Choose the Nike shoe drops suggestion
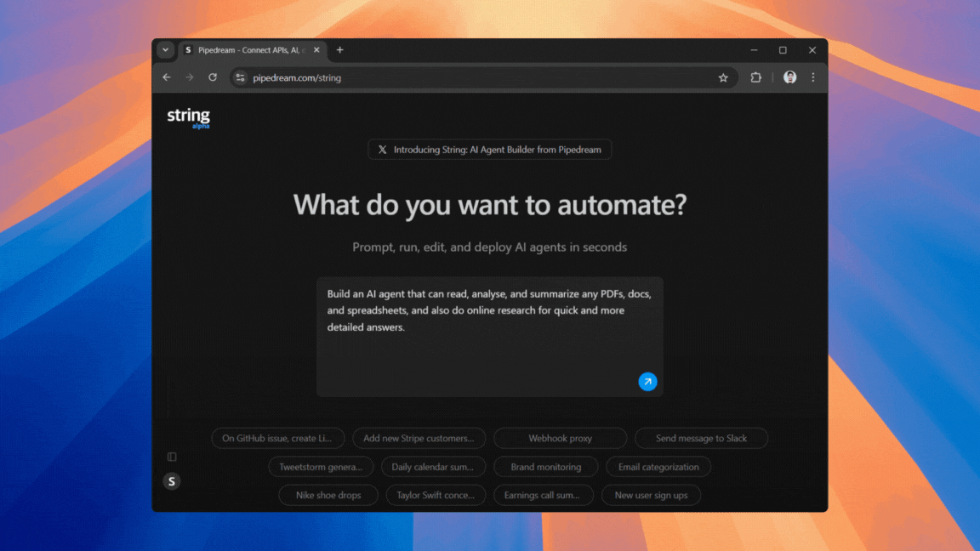Screen dimensions: 980x551 coord(328,495)
